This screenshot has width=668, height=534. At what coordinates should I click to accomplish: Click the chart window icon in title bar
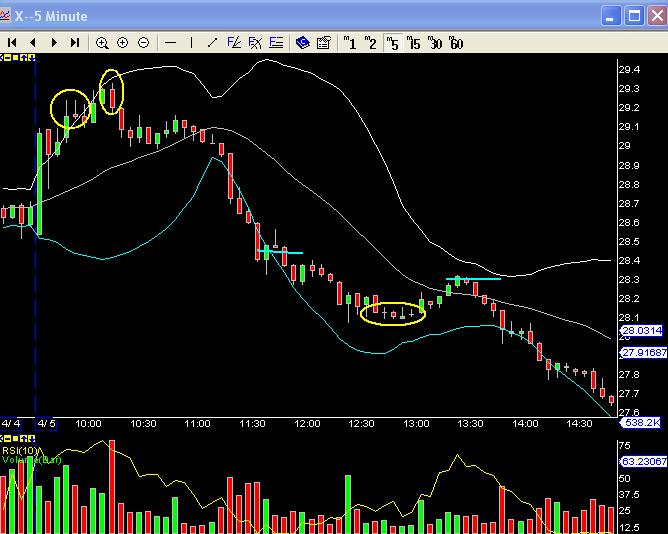pyautogui.click(x=5, y=16)
